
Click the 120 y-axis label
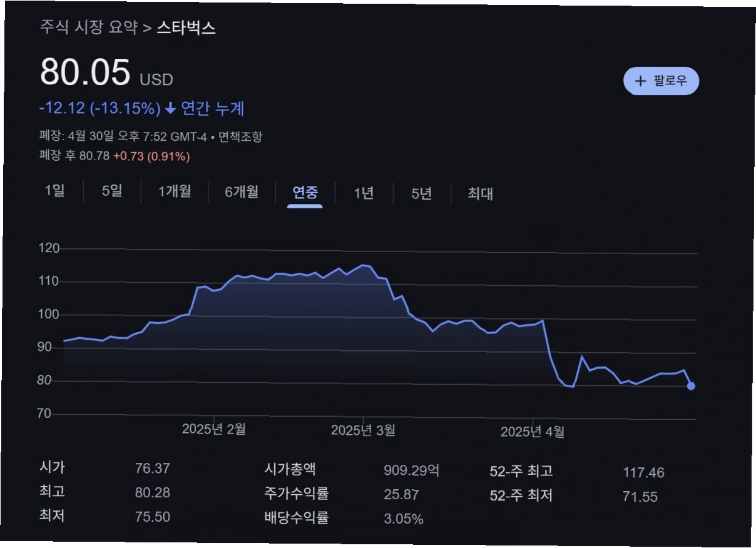[x=49, y=248]
